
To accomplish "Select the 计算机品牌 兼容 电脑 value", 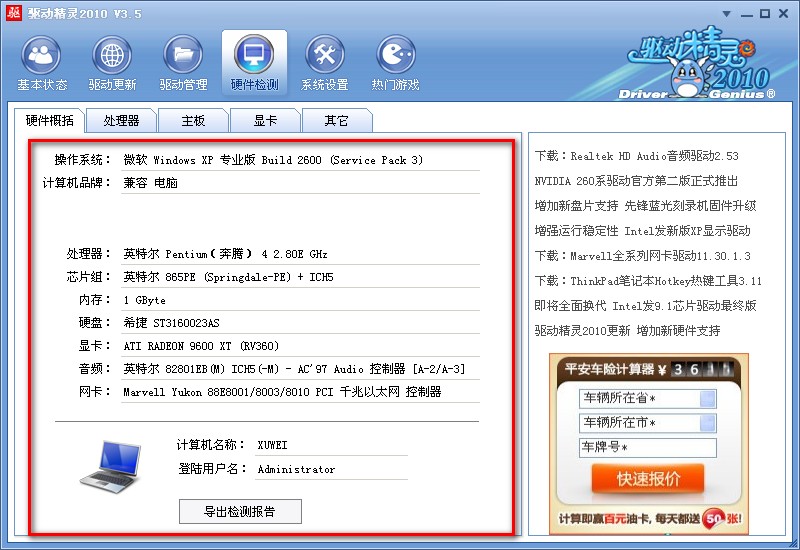I will [151, 183].
